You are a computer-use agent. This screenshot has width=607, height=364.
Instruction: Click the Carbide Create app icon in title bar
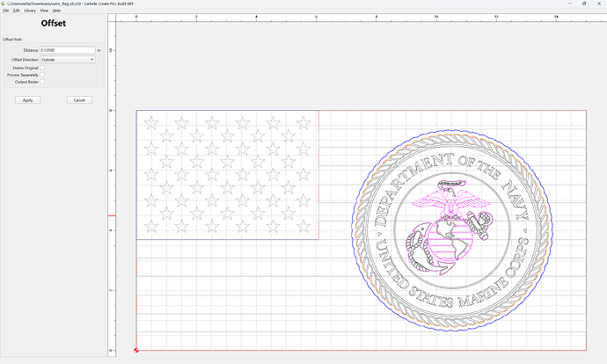4,4
